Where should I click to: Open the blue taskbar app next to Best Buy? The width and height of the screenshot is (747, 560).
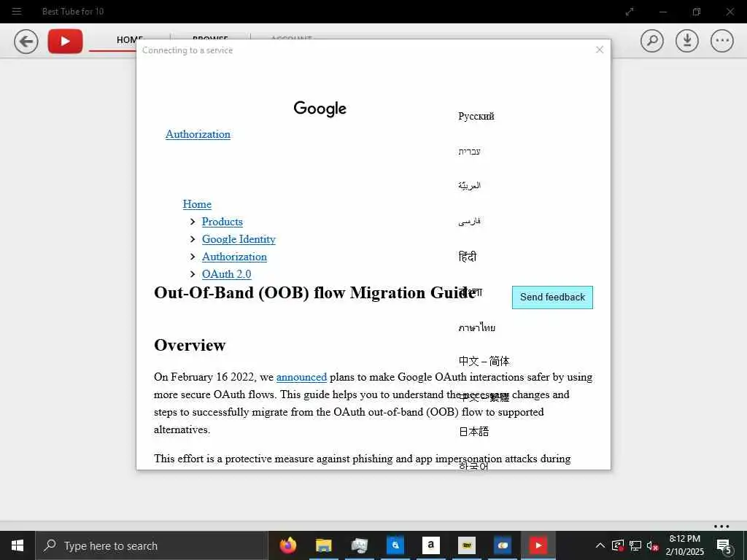pyautogui.click(x=502, y=545)
